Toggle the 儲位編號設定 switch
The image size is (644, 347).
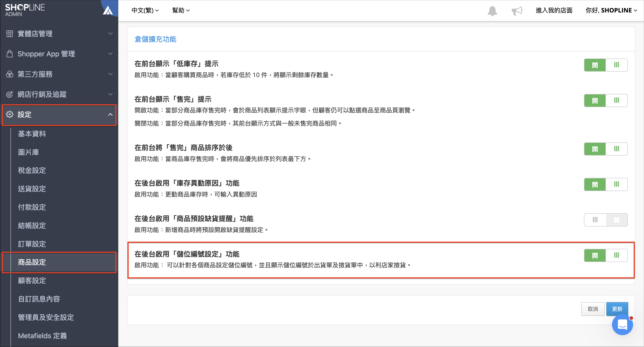[x=605, y=255]
